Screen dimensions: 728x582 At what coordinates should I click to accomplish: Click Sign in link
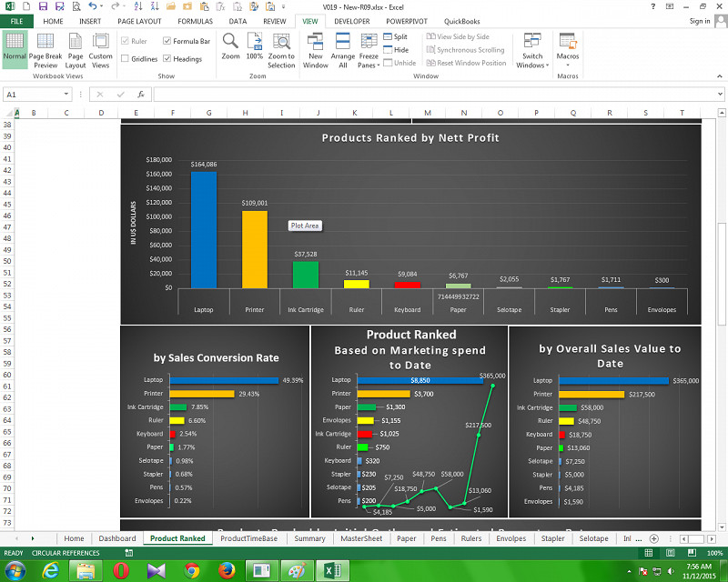[700, 21]
